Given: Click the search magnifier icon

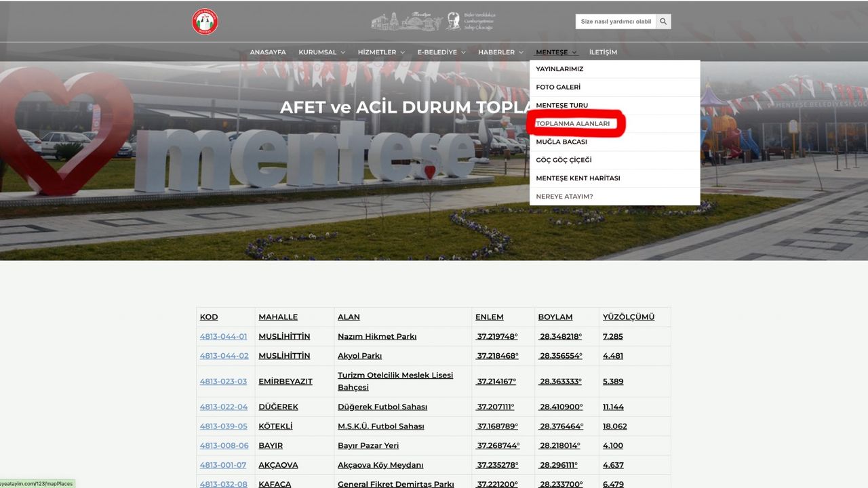Looking at the screenshot, I should 663,22.
